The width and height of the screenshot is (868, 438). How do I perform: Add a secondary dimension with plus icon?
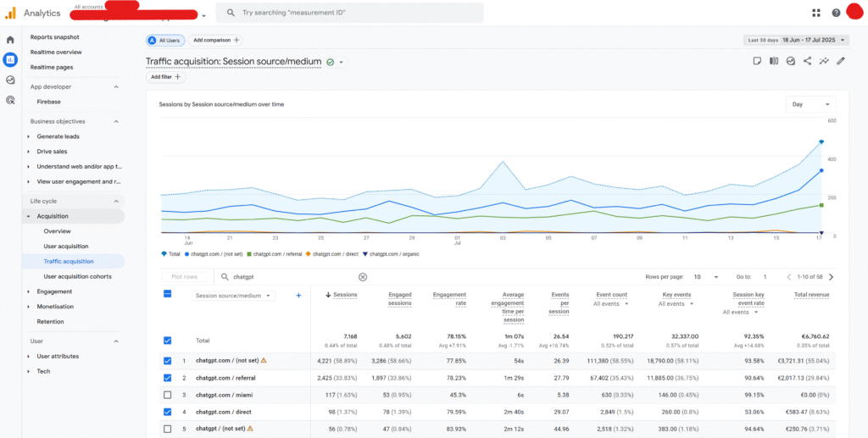tap(298, 296)
